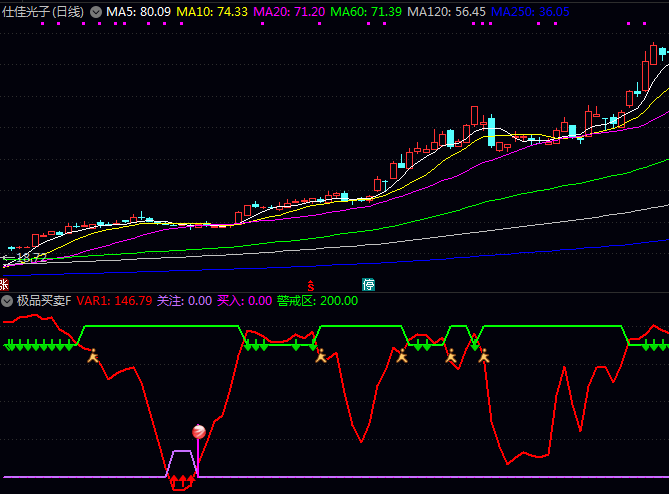This screenshot has height=494, width=669.
Task: Click the 18.72 price low annotation
Action: [25, 258]
